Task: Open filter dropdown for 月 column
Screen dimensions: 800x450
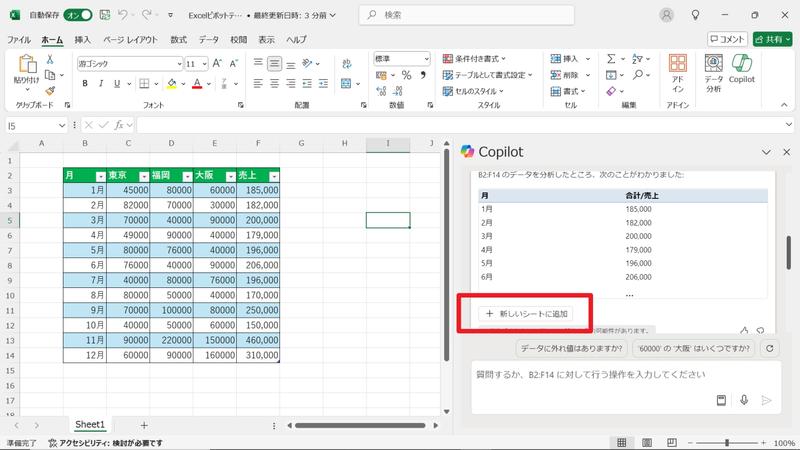Action: tap(101, 176)
